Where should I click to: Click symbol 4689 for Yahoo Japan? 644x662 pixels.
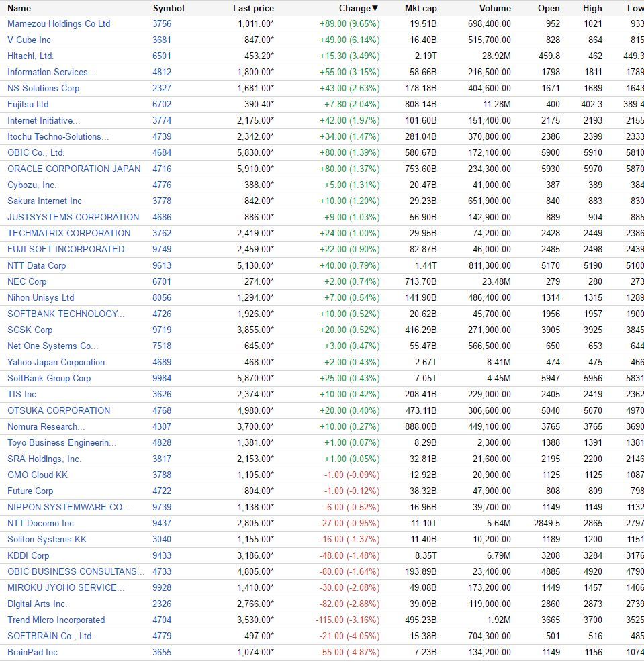pyautogui.click(x=162, y=362)
